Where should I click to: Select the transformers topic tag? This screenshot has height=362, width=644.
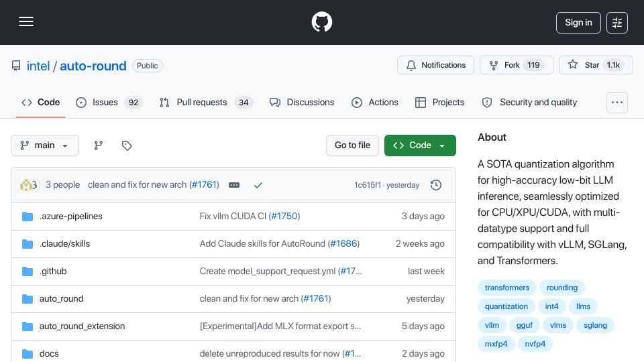[507, 288]
